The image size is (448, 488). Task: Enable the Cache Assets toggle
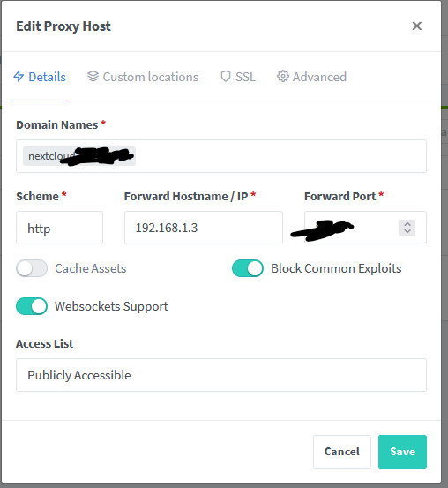coord(32,268)
